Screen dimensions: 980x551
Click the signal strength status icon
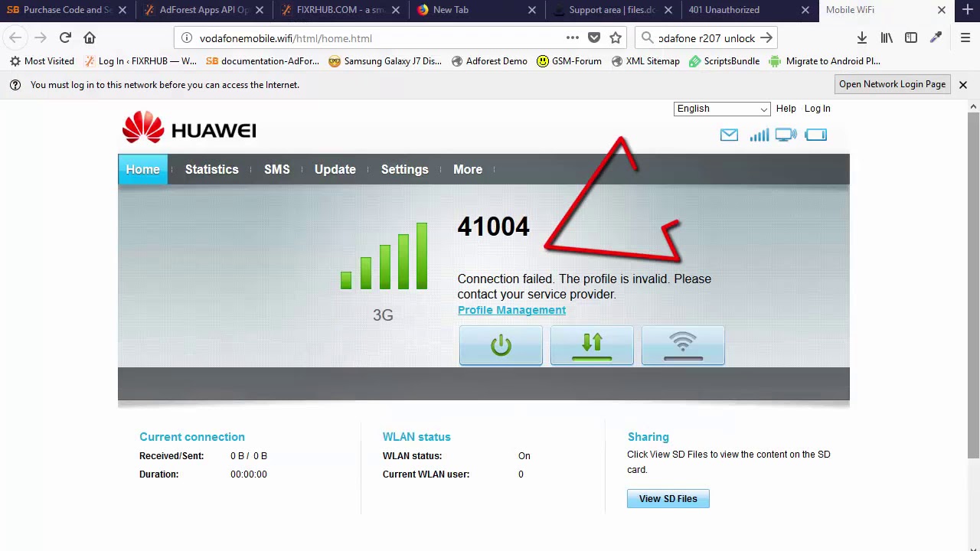[759, 135]
